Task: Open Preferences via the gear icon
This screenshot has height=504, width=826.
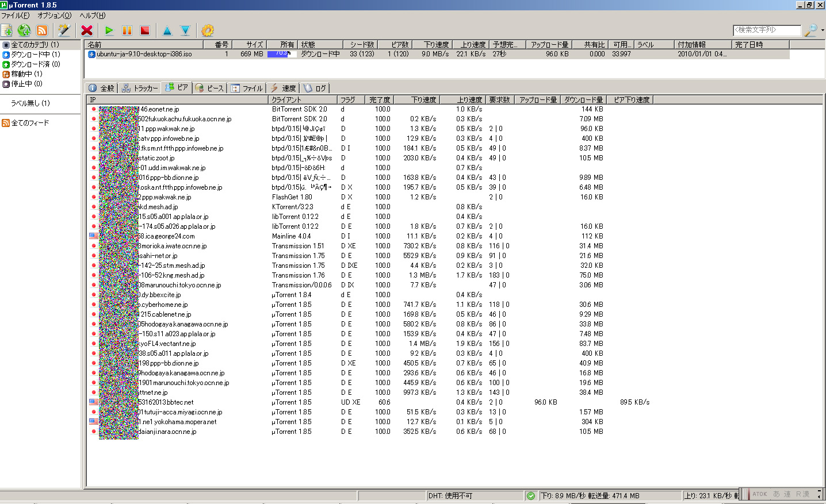Action: pyautogui.click(x=208, y=30)
